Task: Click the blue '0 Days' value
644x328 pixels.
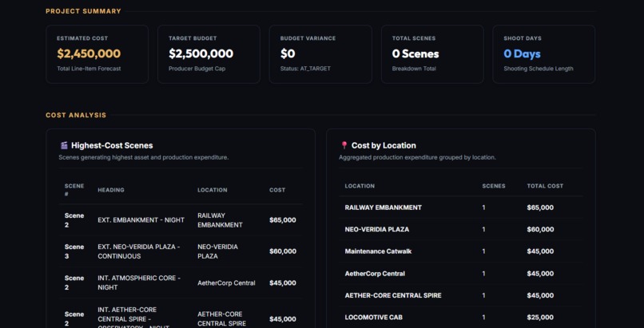Action: [x=522, y=53]
